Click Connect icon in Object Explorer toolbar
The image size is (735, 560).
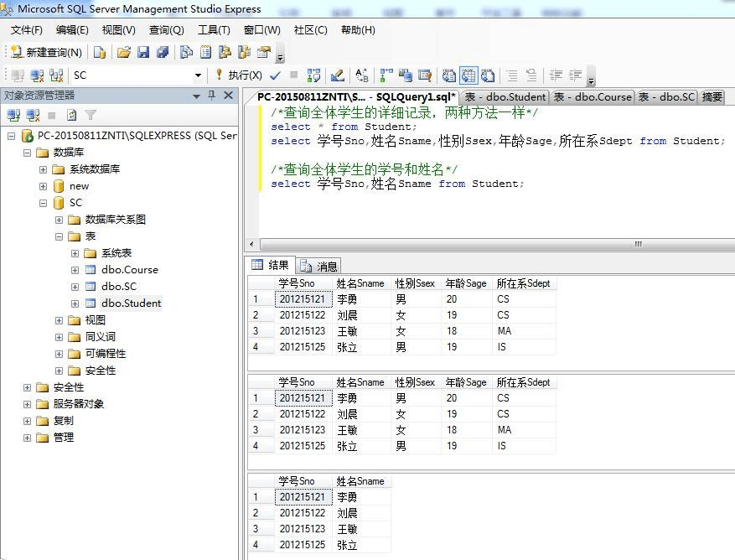coord(13,115)
